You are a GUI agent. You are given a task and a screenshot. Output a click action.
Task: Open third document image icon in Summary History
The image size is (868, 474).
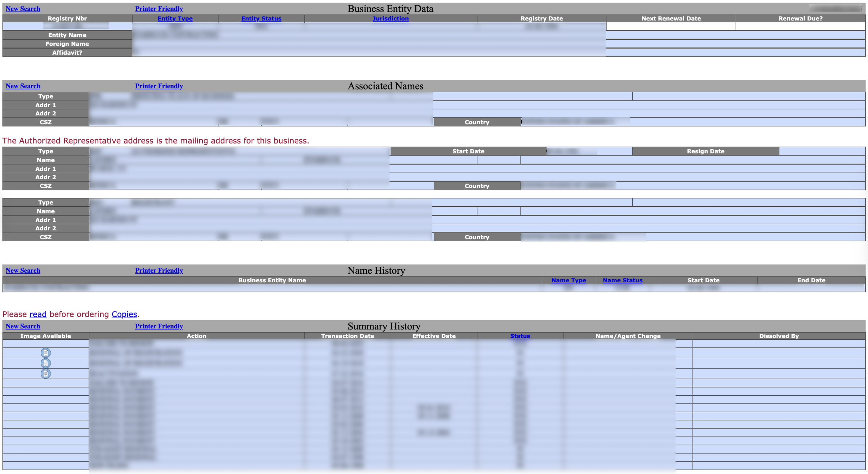(45, 374)
